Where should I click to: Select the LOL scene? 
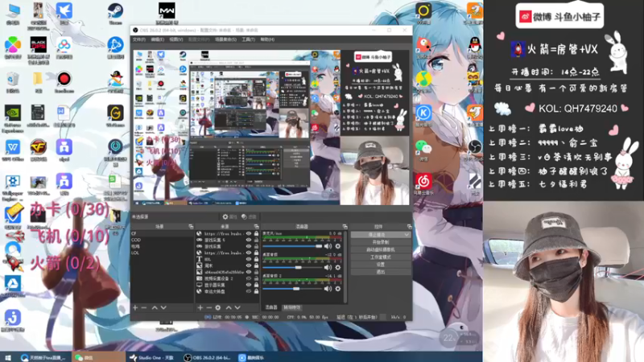click(162, 253)
